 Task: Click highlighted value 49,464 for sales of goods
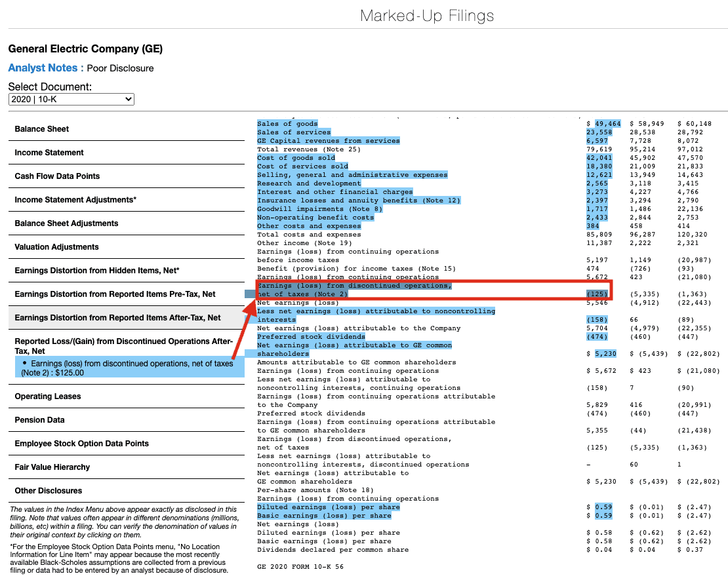(x=608, y=124)
